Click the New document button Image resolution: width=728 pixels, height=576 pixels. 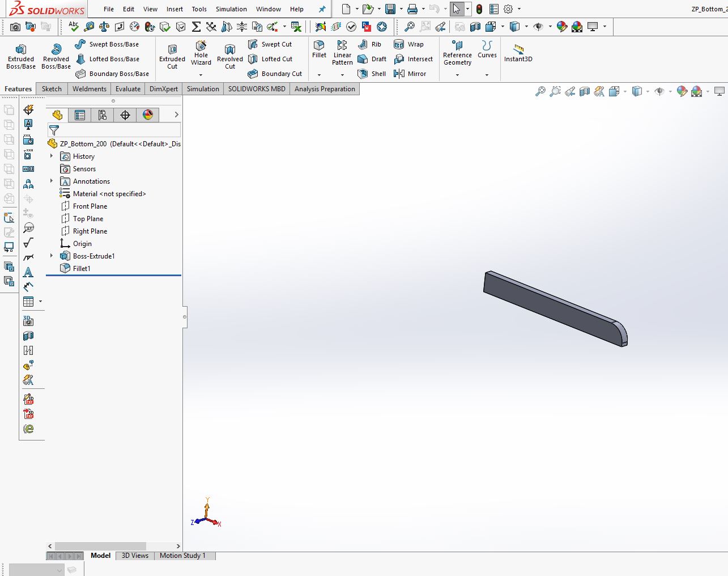[x=346, y=9]
